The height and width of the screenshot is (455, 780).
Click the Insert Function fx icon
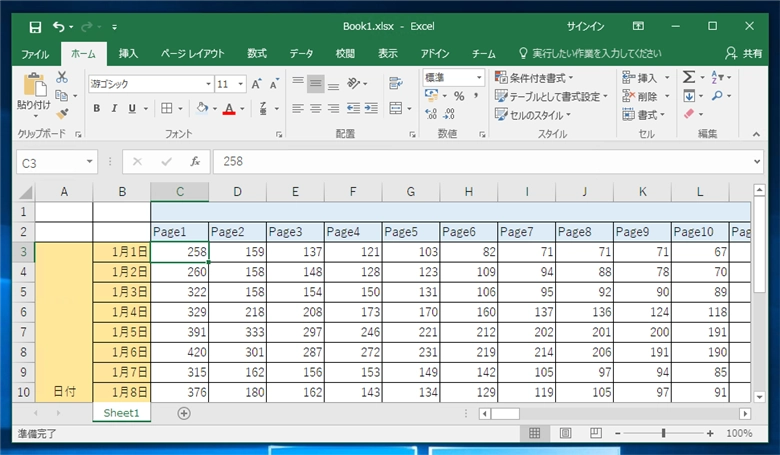pyautogui.click(x=195, y=162)
